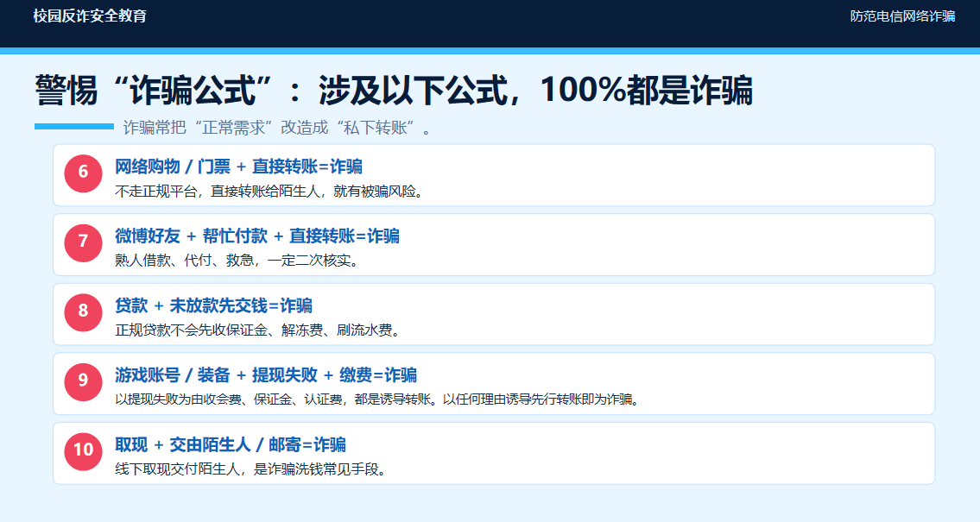Select the title 贷款 + 未放款先交钱=诈骗
The width and height of the screenshot is (980, 522).
click(x=214, y=305)
